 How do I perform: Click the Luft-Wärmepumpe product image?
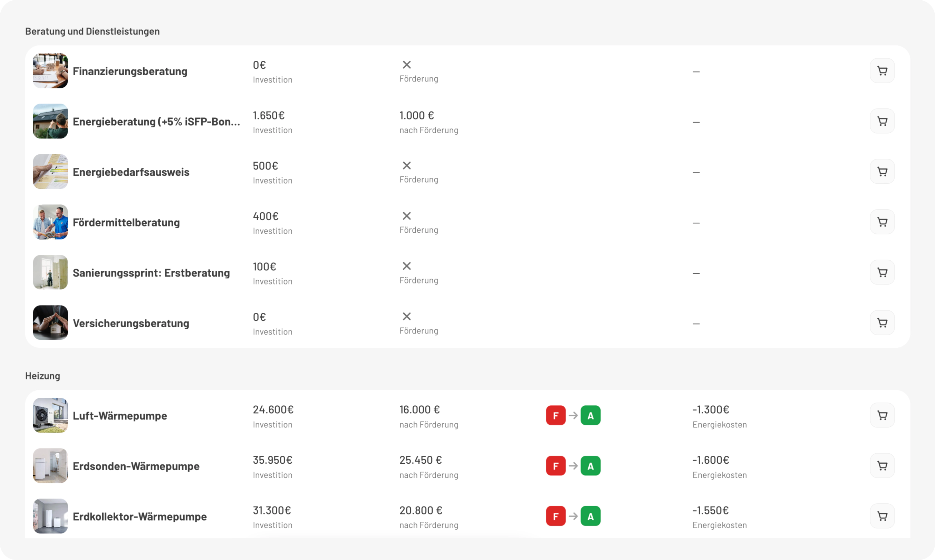click(x=50, y=415)
